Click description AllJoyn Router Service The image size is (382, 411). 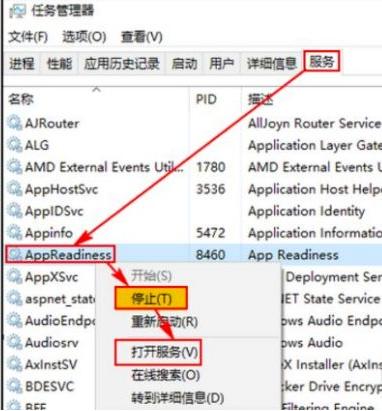(x=314, y=123)
